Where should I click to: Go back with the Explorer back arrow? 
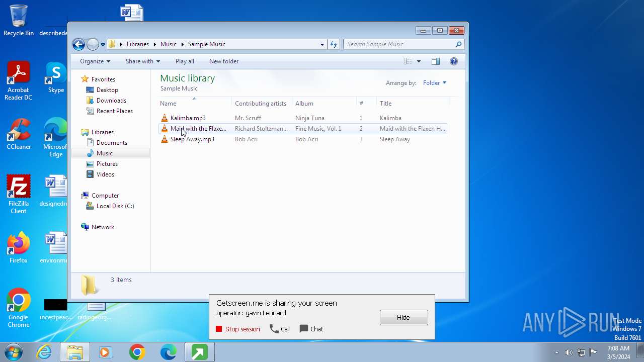[x=78, y=44]
